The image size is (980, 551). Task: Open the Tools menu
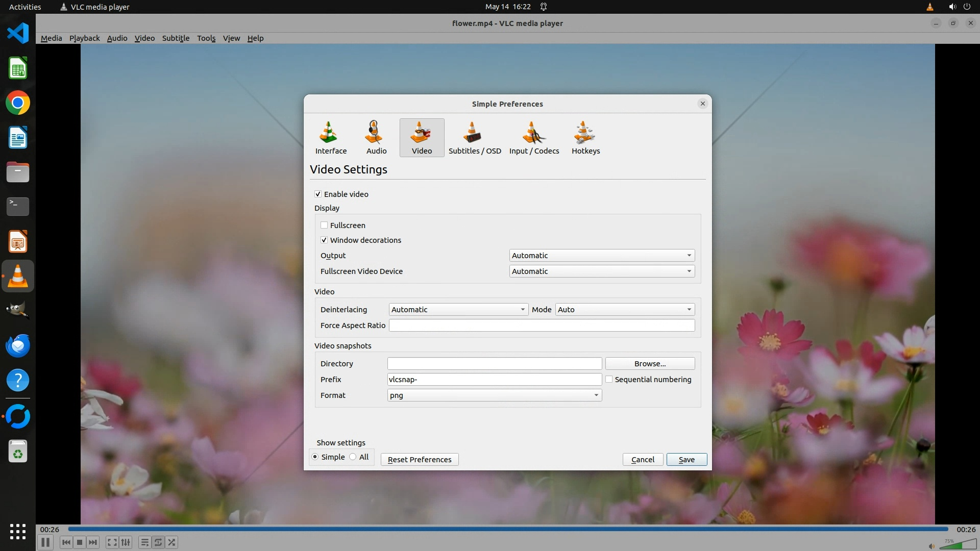click(206, 38)
